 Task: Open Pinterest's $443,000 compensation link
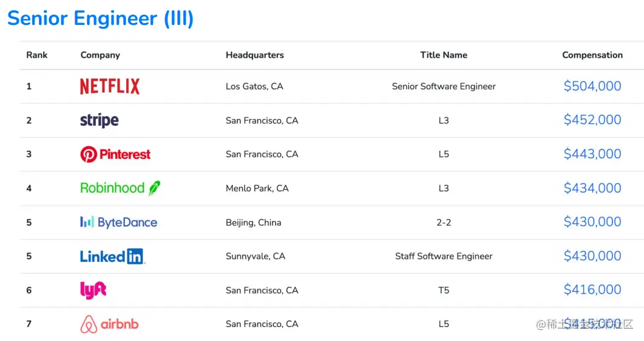(592, 154)
